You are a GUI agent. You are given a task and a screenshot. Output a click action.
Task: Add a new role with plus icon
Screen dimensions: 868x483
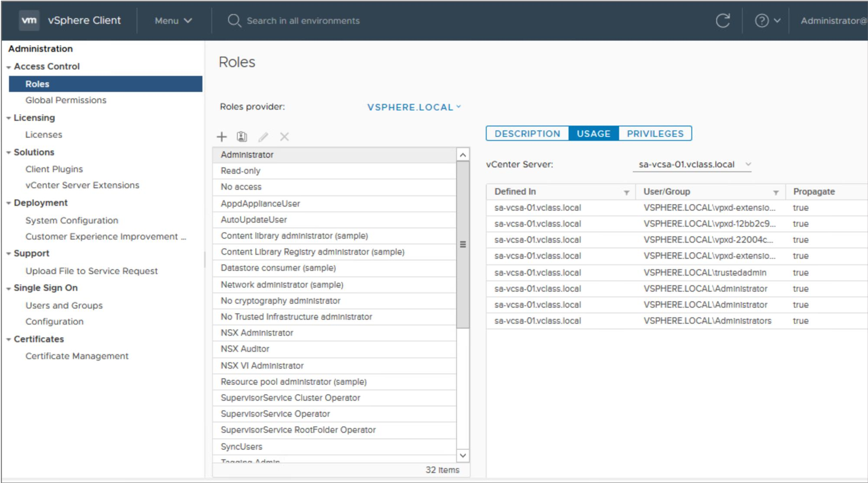(222, 137)
